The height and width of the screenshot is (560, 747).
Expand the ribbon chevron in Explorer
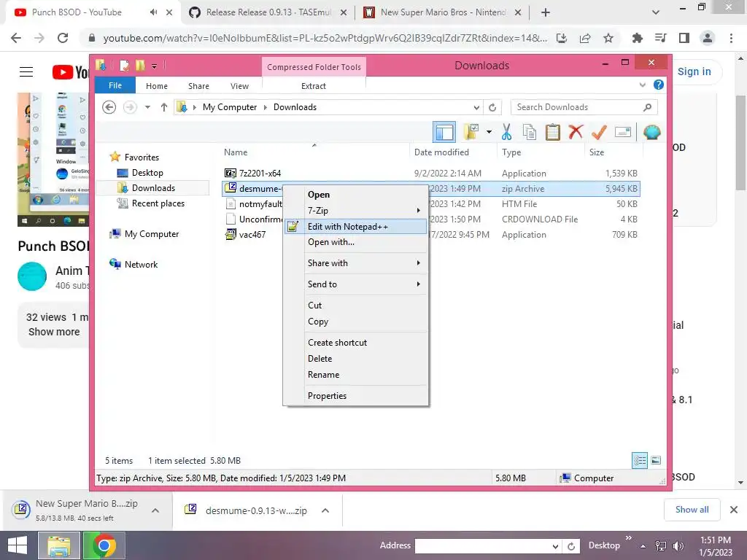642,85
